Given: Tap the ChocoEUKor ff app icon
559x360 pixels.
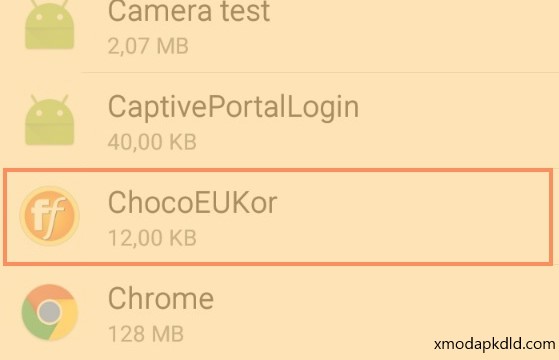Looking at the screenshot, I should tap(49, 216).
